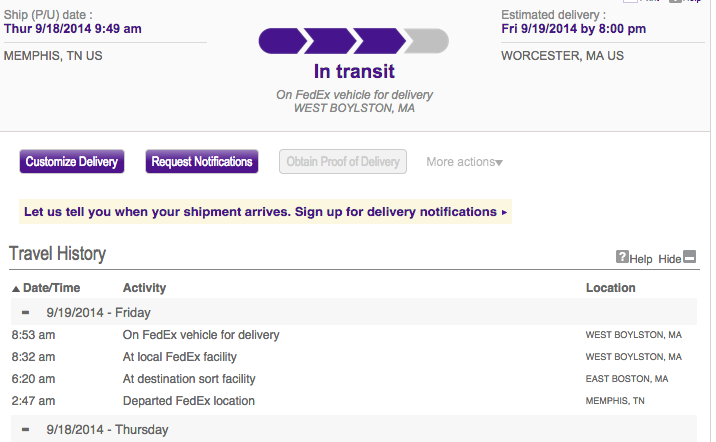Click the arrow after delivery notifications banner
The image size is (716, 442).
click(504, 212)
